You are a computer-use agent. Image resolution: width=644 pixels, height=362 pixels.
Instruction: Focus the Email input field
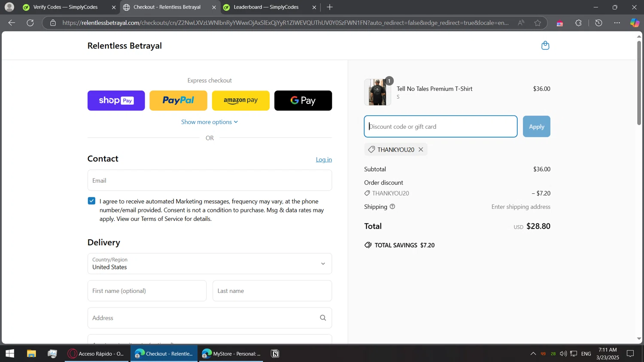point(210,180)
